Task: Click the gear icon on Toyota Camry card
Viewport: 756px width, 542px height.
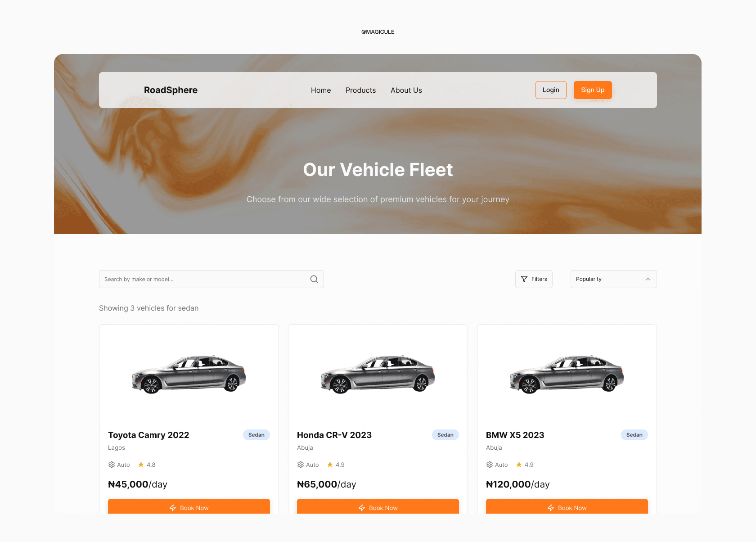Action: 112,465
